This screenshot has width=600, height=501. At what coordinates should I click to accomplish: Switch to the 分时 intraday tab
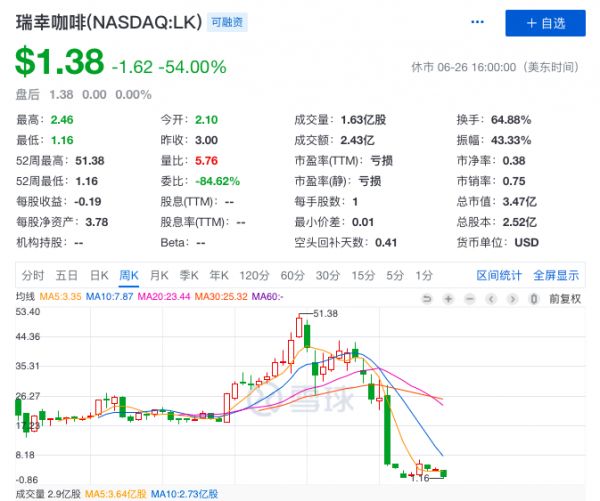pos(32,274)
